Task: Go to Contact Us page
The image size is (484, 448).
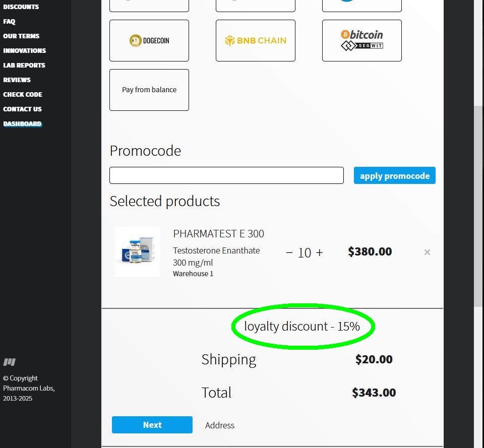Action: pyautogui.click(x=22, y=109)
